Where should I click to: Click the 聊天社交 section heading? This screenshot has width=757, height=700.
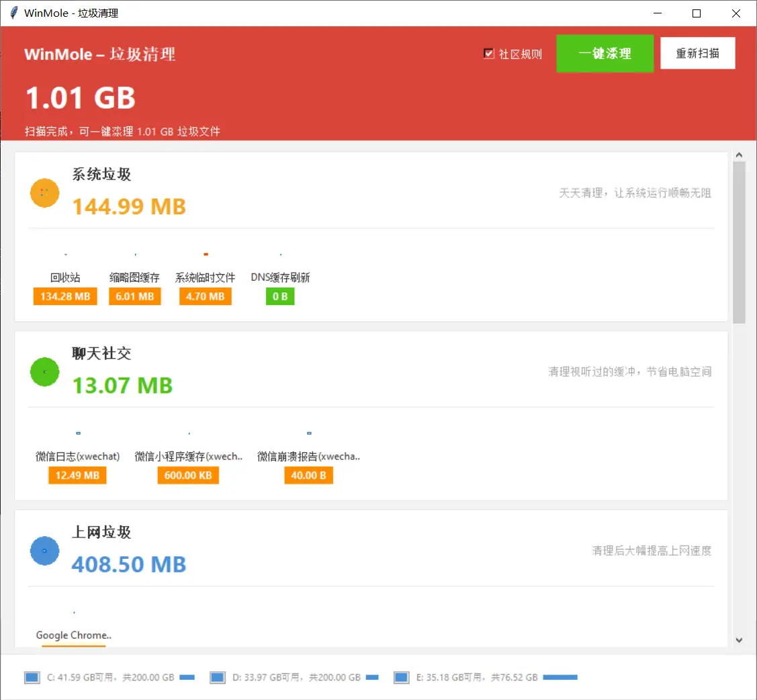pyautogui.click(x=101, y=353)
